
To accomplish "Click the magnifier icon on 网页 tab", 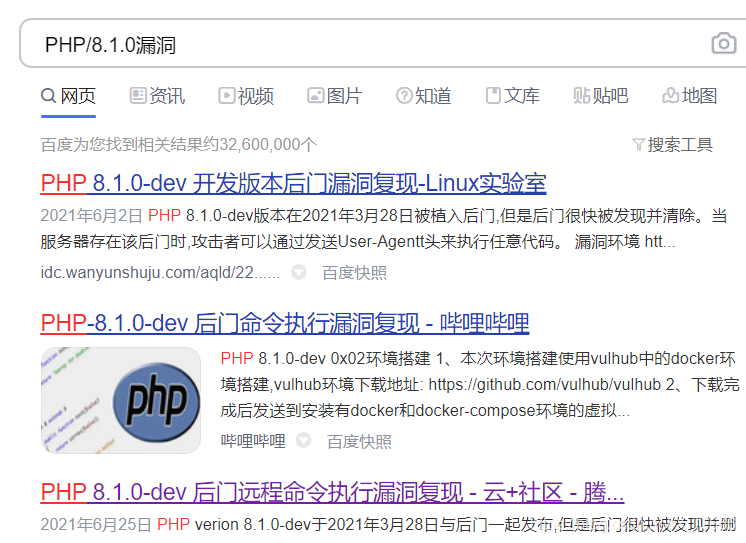I will (x=49, y=96).
